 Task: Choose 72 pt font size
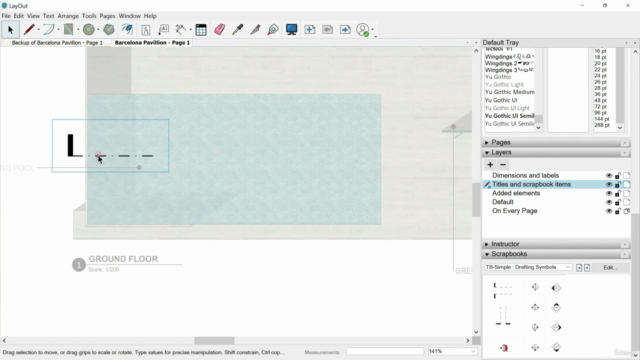(600, 107)
